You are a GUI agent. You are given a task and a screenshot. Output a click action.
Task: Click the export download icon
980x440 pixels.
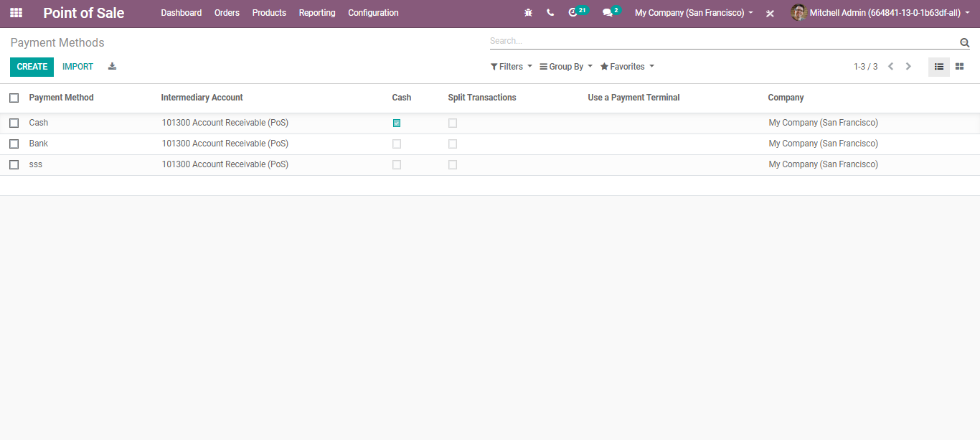point(112,66)
